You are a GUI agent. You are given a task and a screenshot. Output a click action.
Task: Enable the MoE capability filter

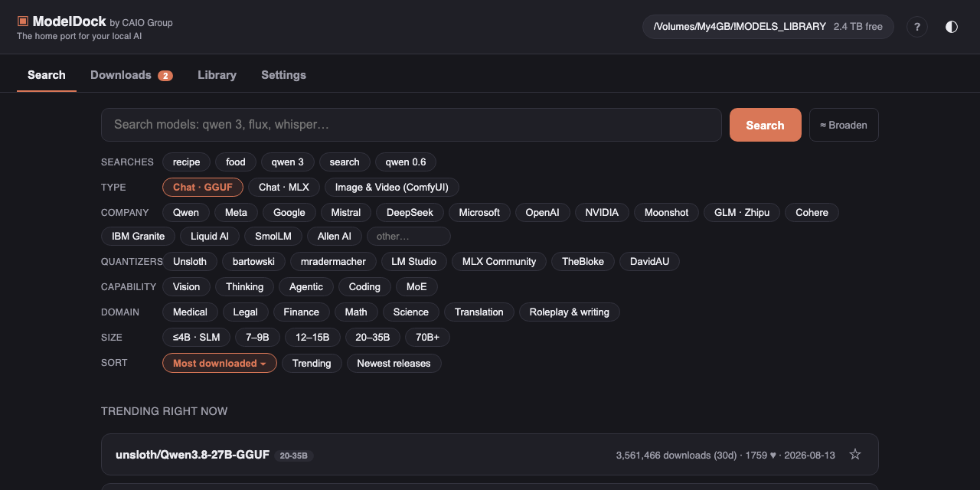[x=416, y=286]
